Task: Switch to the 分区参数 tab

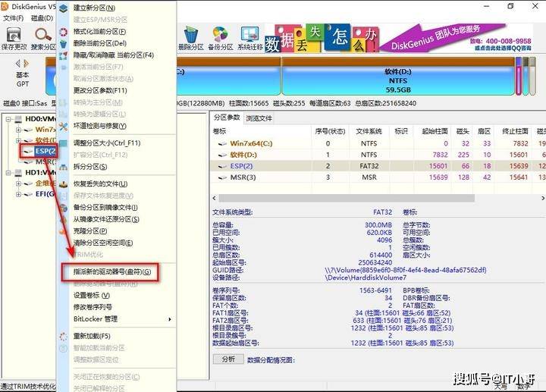Action: [227, 118]
